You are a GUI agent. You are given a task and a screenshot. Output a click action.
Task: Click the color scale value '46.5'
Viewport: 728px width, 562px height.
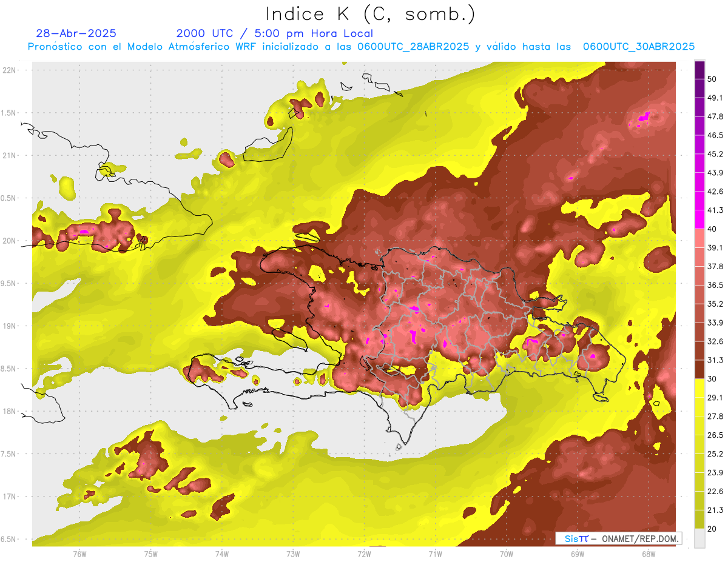click(715, 135)
